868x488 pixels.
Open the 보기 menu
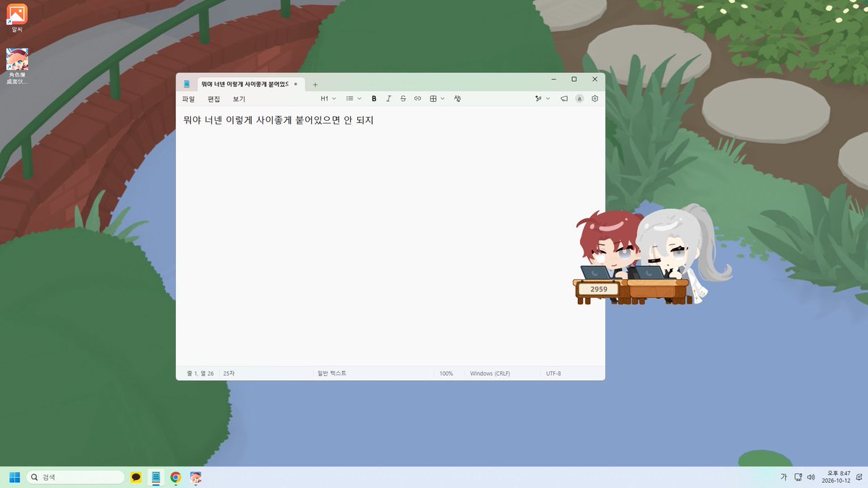click(x=239, y=99)
